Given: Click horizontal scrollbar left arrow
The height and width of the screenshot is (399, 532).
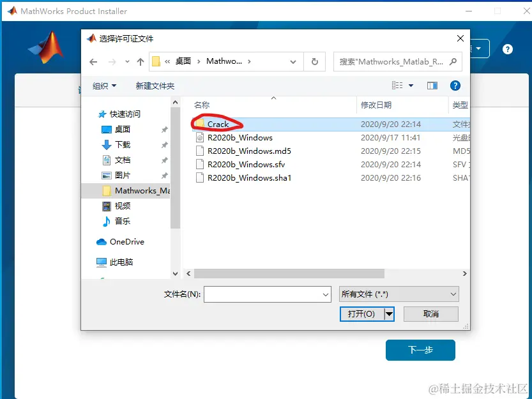Looking at the screenshot, I should tap(188, 273).
